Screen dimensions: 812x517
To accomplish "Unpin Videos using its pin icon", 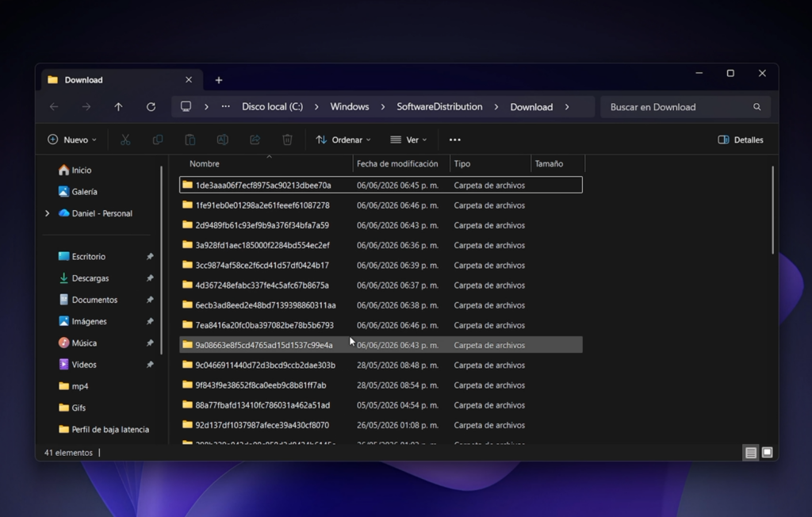I will tap(150, 365).
